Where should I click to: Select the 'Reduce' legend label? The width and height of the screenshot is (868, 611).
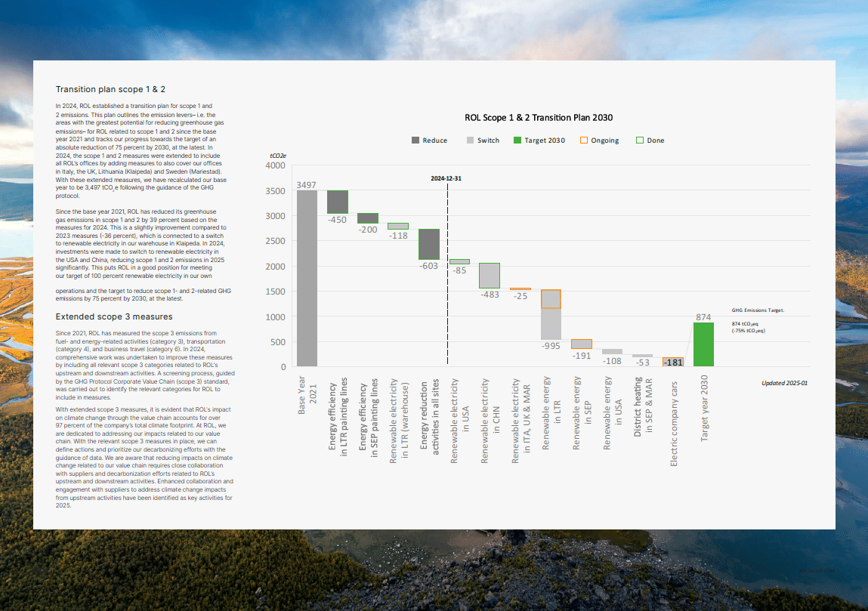click(434, 140)
